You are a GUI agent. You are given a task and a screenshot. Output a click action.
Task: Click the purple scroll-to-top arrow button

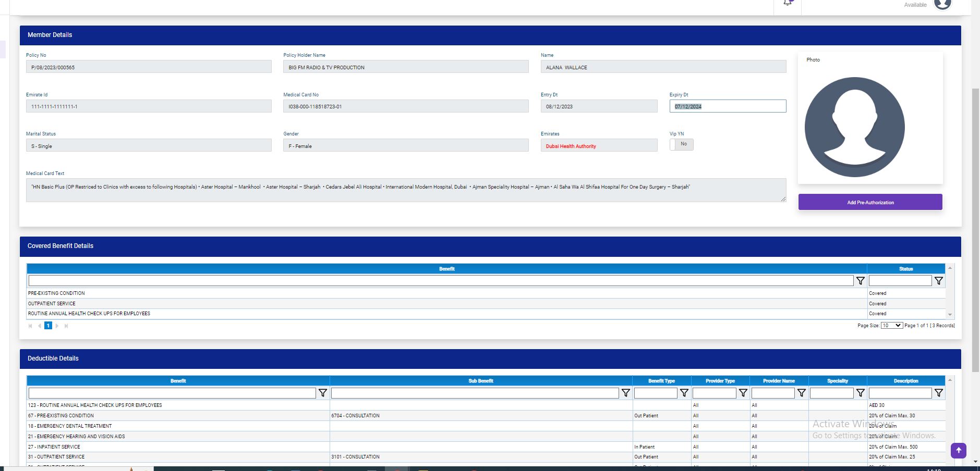958,450
